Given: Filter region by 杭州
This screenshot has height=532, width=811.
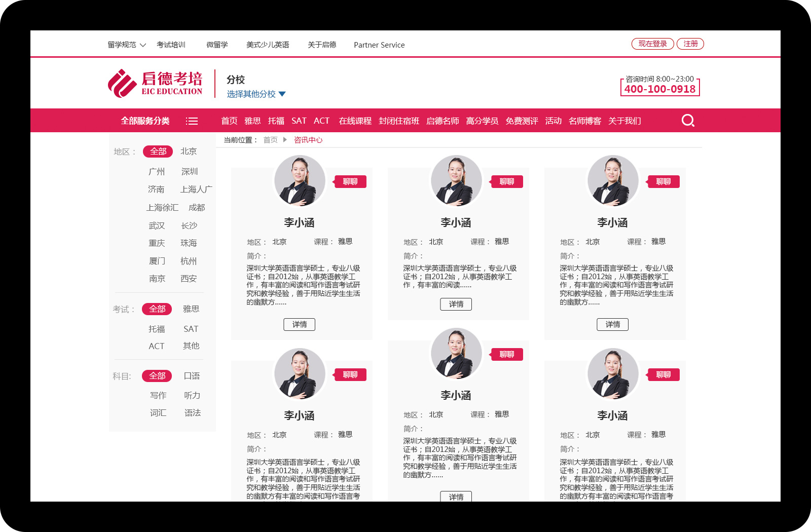Looking at the screenshot, I should 189,261.
